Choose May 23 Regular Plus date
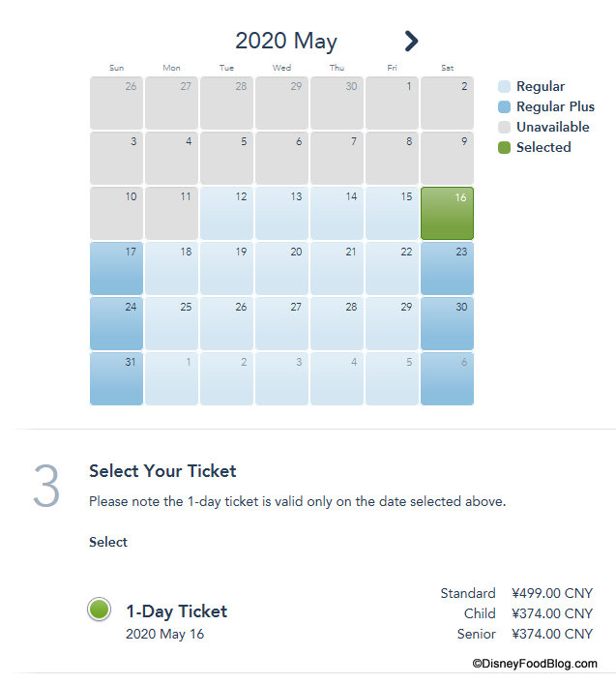616x685 pixels. pos(448,268)
